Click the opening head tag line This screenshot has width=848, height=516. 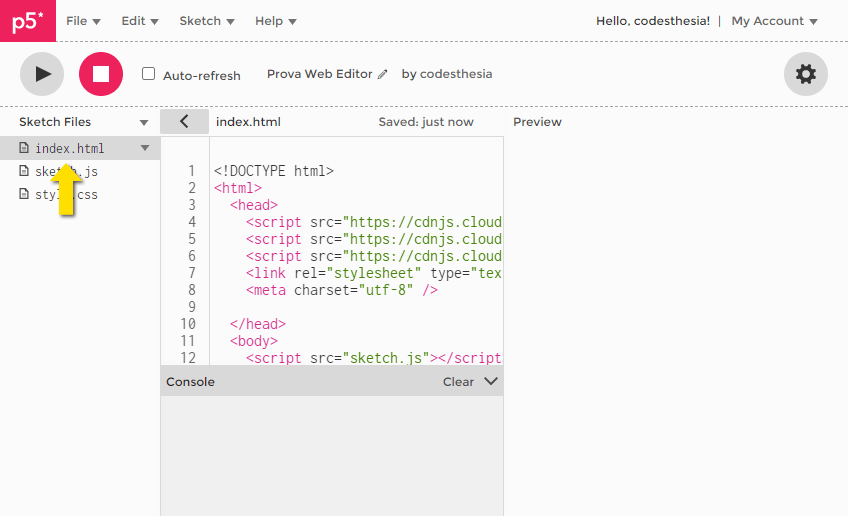click(254, 205)
